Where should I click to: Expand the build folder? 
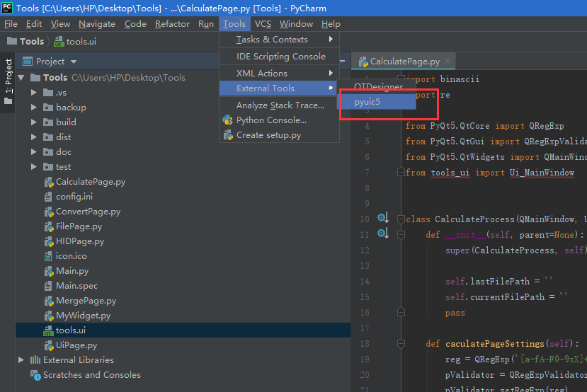[x=34, y=122]
